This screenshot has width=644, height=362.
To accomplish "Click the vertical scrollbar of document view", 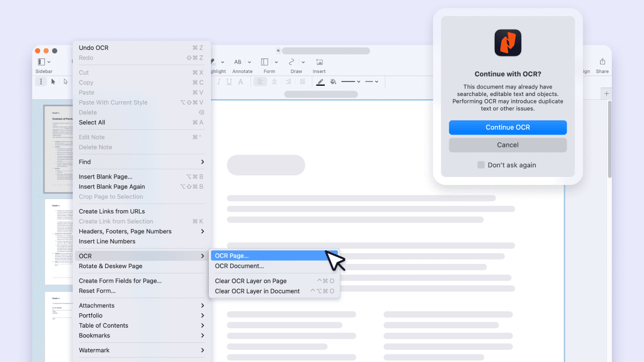I will pyautogui.click(x=609, y=139).
